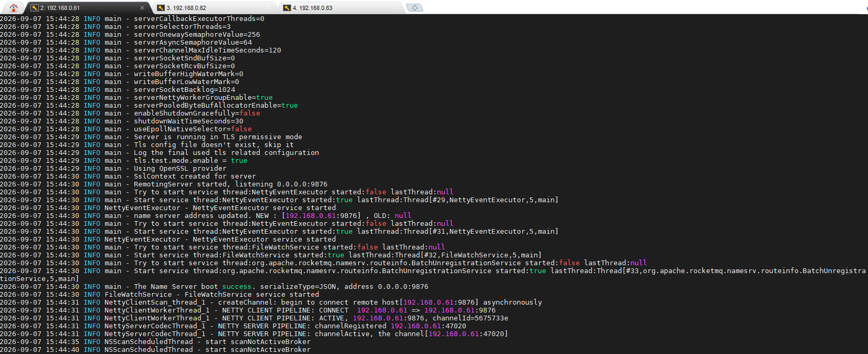This screenshot has height=354, width=868.
Task: Close the 192.168.0.63 session tab
Action: coord(394,8)
